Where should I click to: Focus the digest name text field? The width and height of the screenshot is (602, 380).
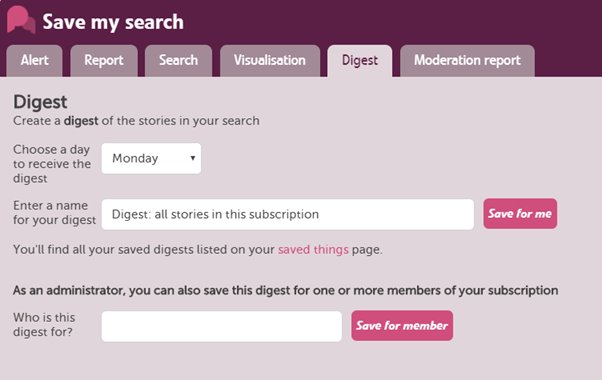[288, 214]
